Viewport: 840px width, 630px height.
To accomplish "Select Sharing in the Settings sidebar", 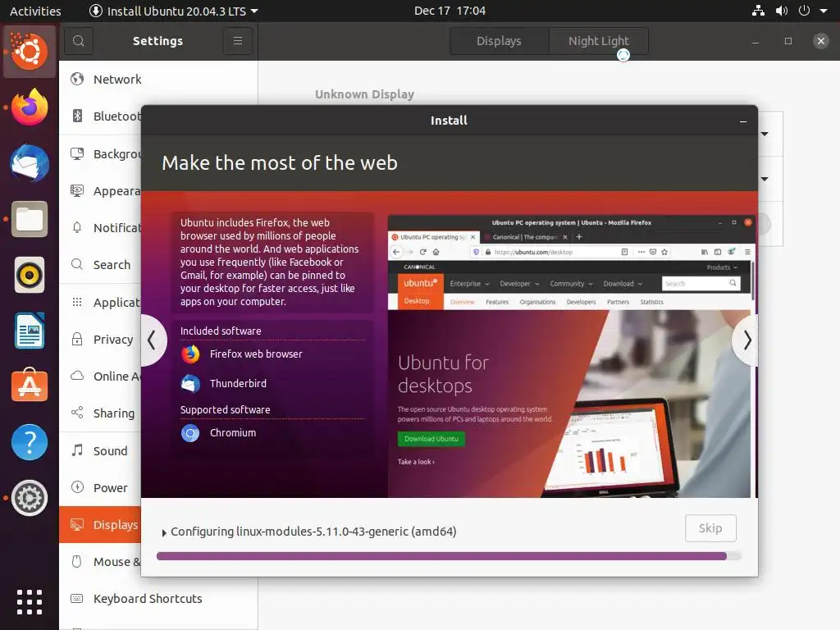I will pyautogui.click(x=100, y=413).
